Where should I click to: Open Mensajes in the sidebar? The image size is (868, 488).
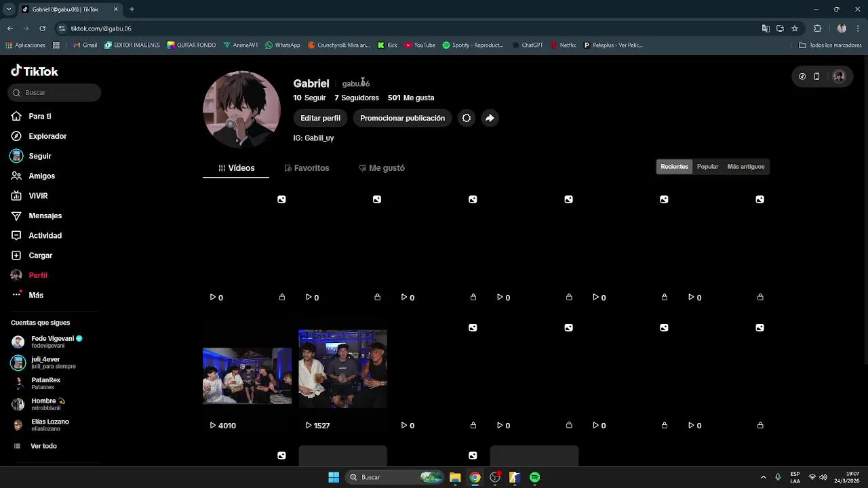pyautogui.click(x=37, y=216)
